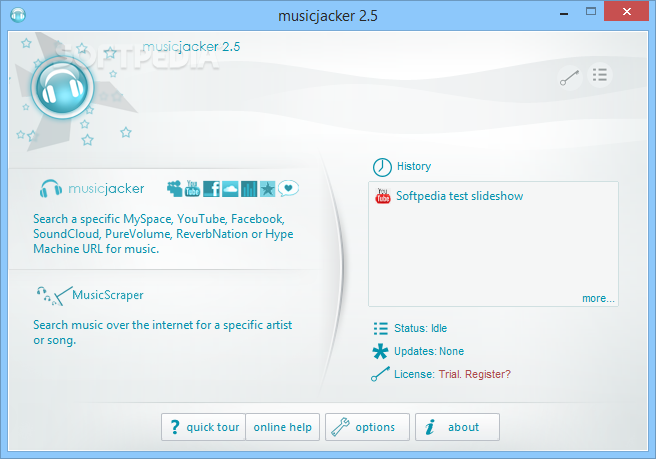Click the large headphones logo orb

62,87
